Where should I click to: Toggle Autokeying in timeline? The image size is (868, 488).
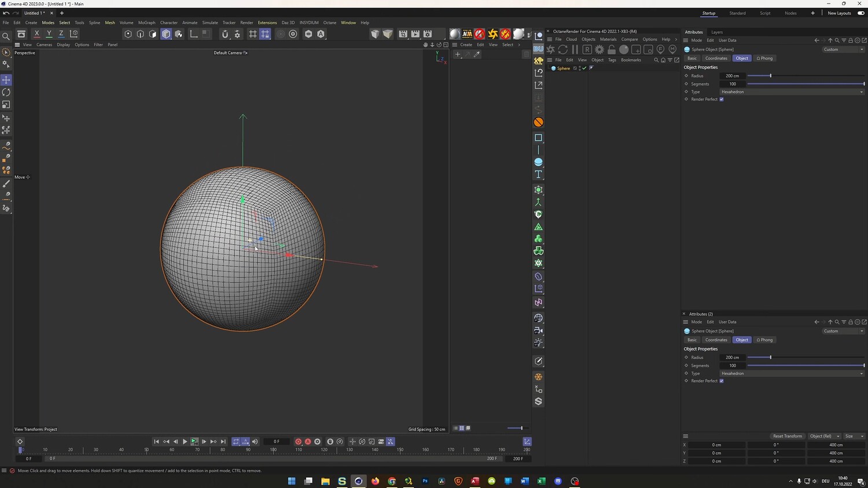click(x=308, y=442)
